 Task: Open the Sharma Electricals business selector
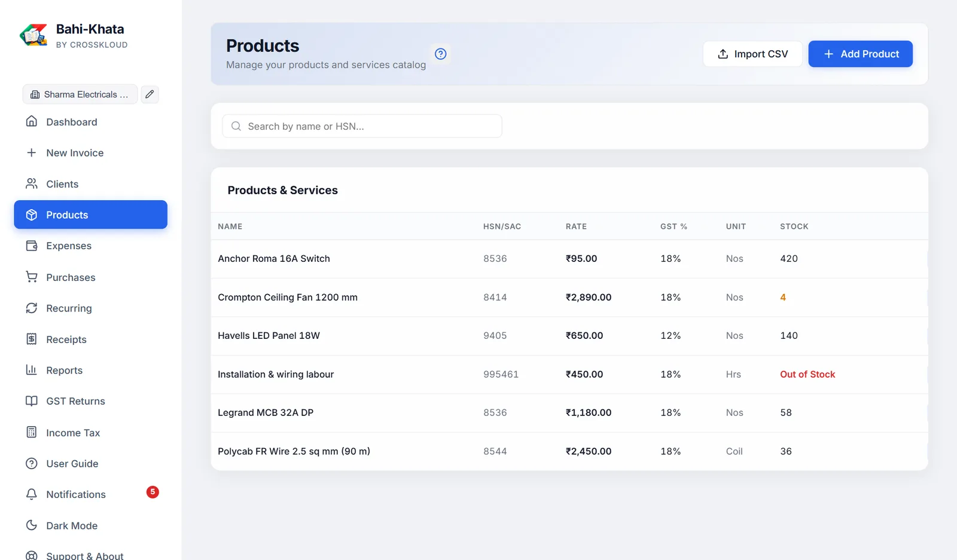click(x=80, y=94)
